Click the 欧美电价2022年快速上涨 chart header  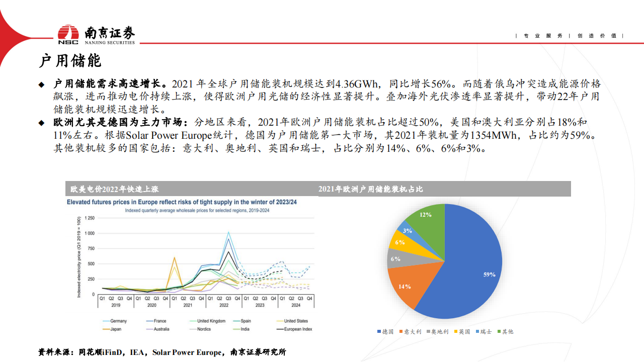click(x=115, y=189)
